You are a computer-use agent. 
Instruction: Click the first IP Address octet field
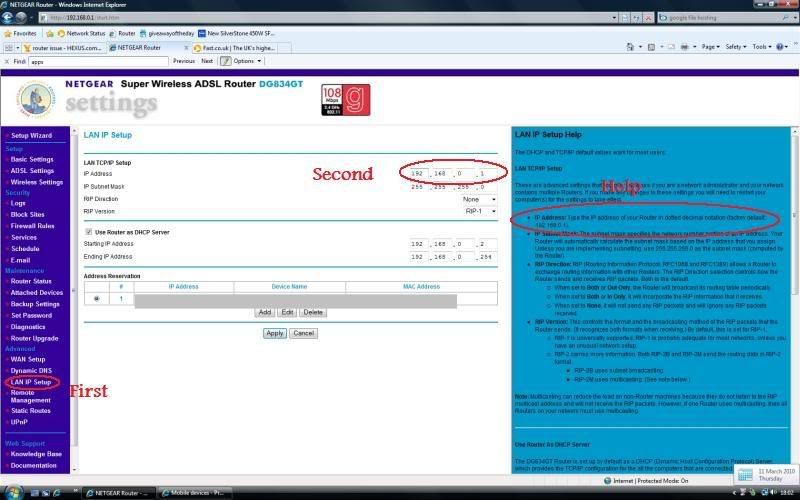click(418, 174)
